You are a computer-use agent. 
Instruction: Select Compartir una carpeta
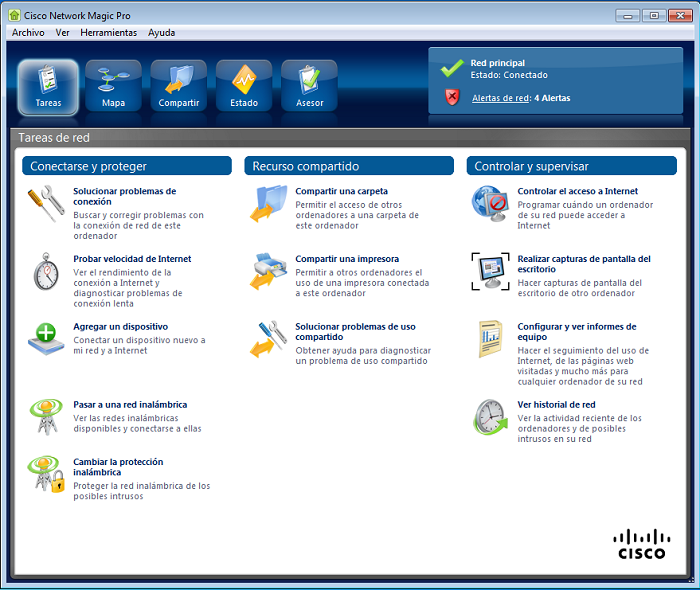click(342, 191)
